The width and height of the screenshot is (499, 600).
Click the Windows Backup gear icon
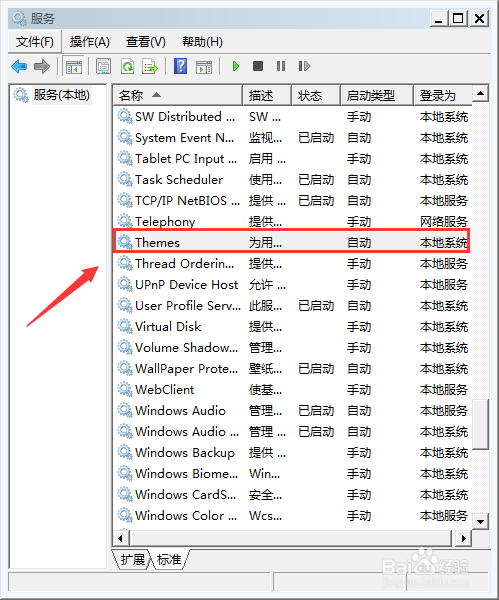tap(125, 452)
